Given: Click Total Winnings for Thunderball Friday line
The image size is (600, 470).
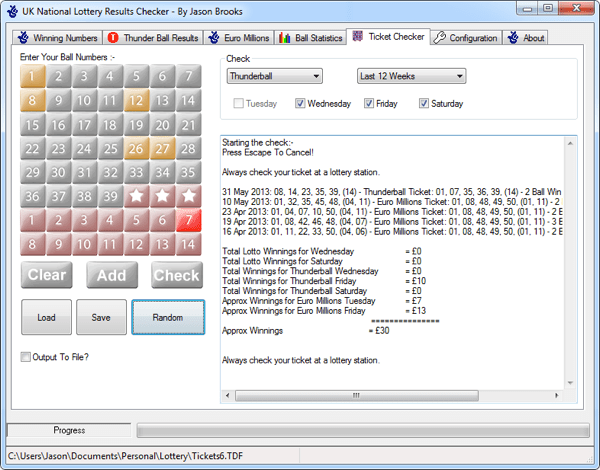Looking at the screenshot, I should (x=324, y=281).
